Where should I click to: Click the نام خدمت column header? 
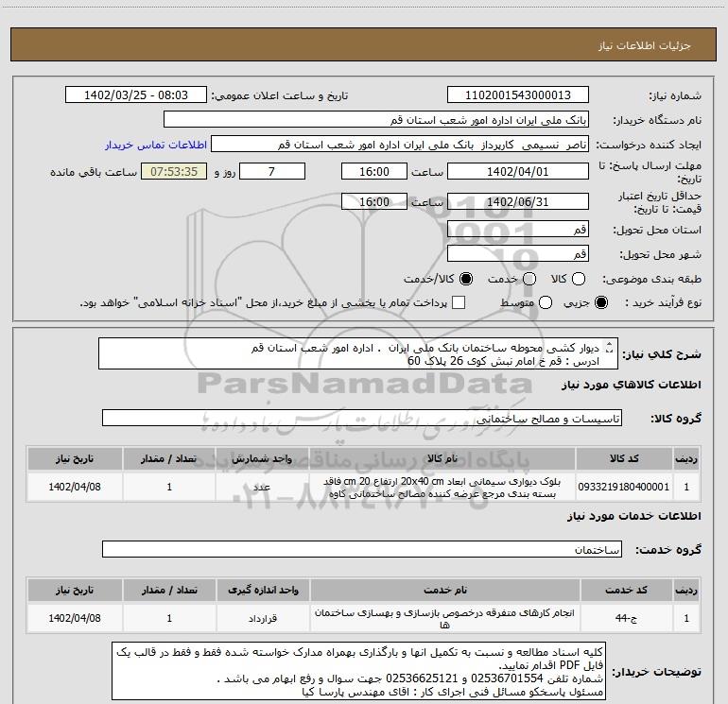click(x=444, y=591)
